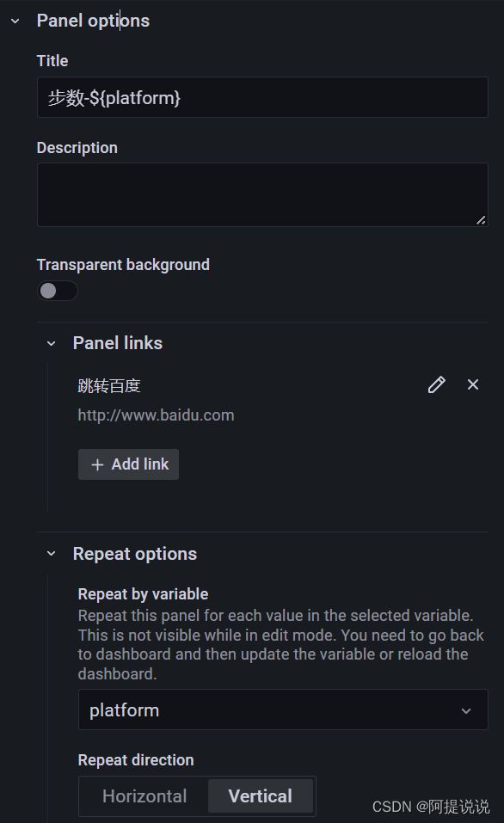Click the Description textarea resize handle
This screenshot has width=504, height=823.
pos(481,220)
